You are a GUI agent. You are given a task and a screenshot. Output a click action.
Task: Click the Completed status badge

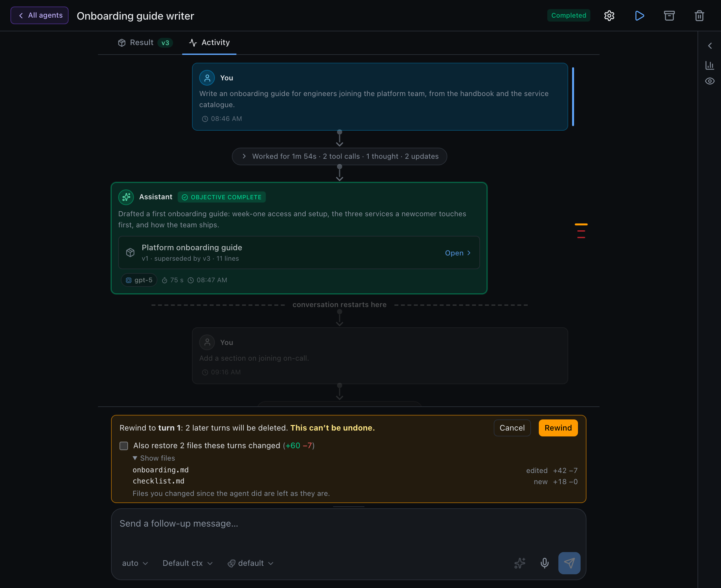[569, 16]
